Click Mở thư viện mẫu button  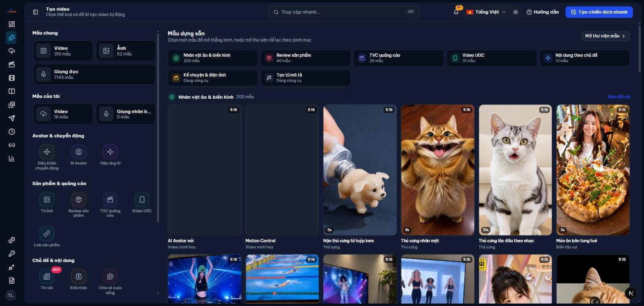pyautogui.click(x=606, y=36)
